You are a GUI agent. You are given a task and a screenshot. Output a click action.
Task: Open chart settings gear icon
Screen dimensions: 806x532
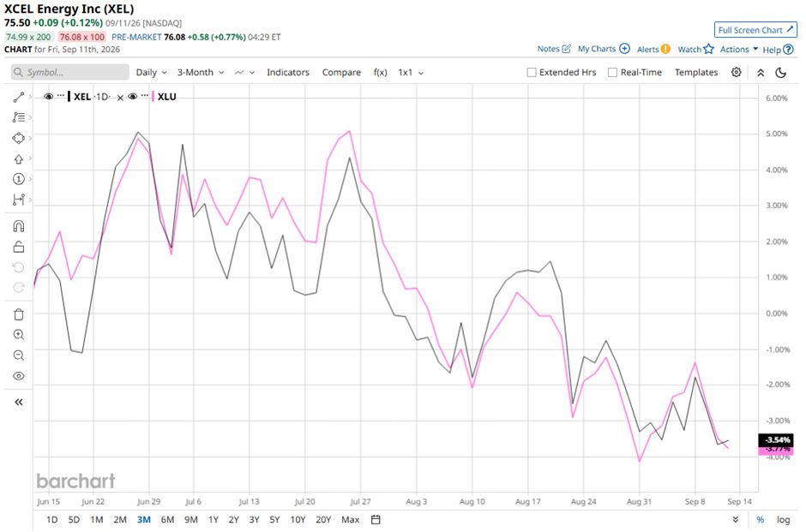click(736, 73)
